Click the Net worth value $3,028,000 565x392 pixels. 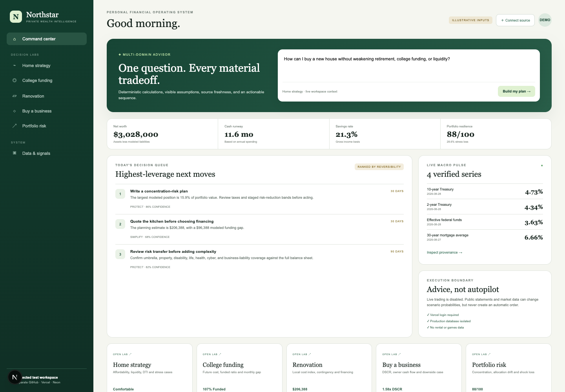pos(136,134)
